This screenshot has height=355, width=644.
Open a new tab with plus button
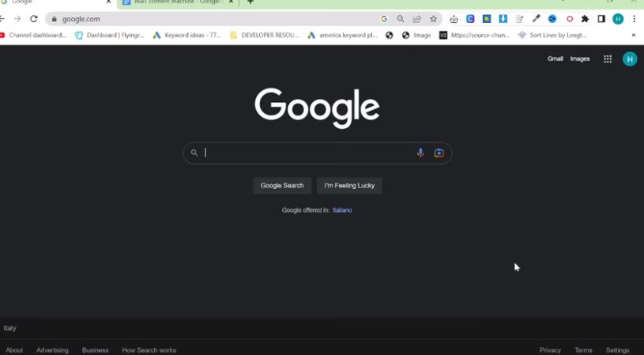pos(250,2)
